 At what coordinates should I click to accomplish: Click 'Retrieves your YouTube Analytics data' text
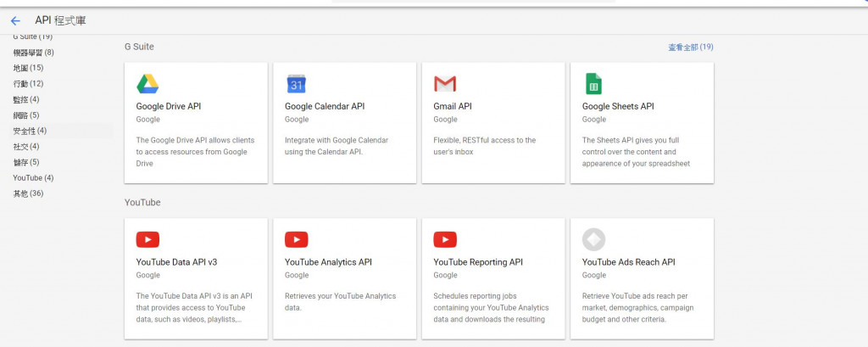click(x=341, y=301)
